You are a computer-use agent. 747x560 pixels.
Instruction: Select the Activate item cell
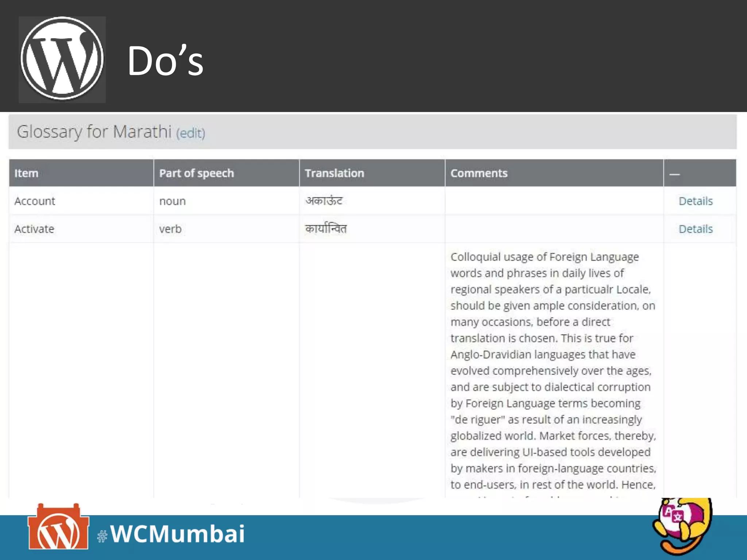click(x=81, y=229)
